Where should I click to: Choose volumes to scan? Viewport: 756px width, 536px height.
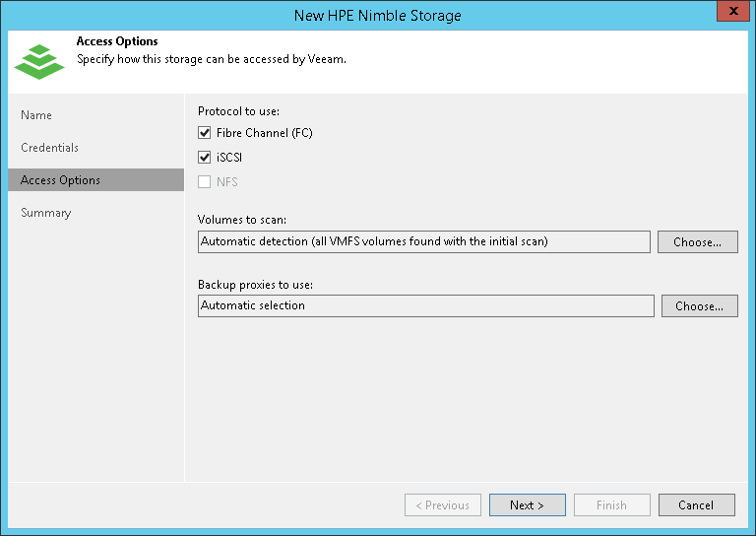pyautogui.click(x=698, y=241)
